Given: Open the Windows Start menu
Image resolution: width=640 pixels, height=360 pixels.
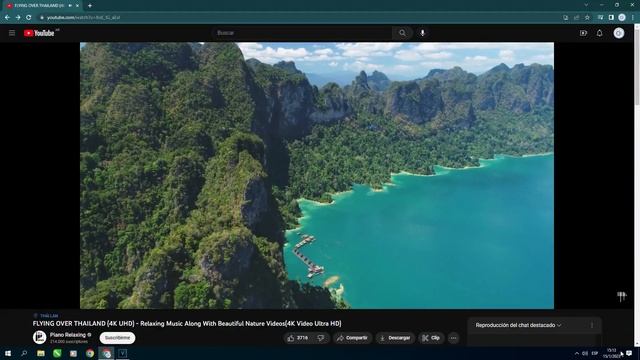Looking at the screenshot, I should click(7, 353).
